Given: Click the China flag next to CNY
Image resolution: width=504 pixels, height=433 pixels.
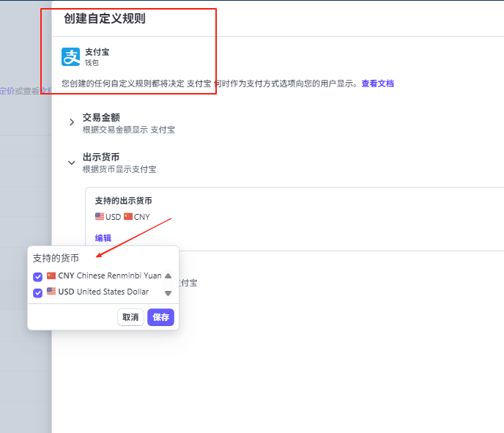Looking at the screenshot, I should click(128, 216).
